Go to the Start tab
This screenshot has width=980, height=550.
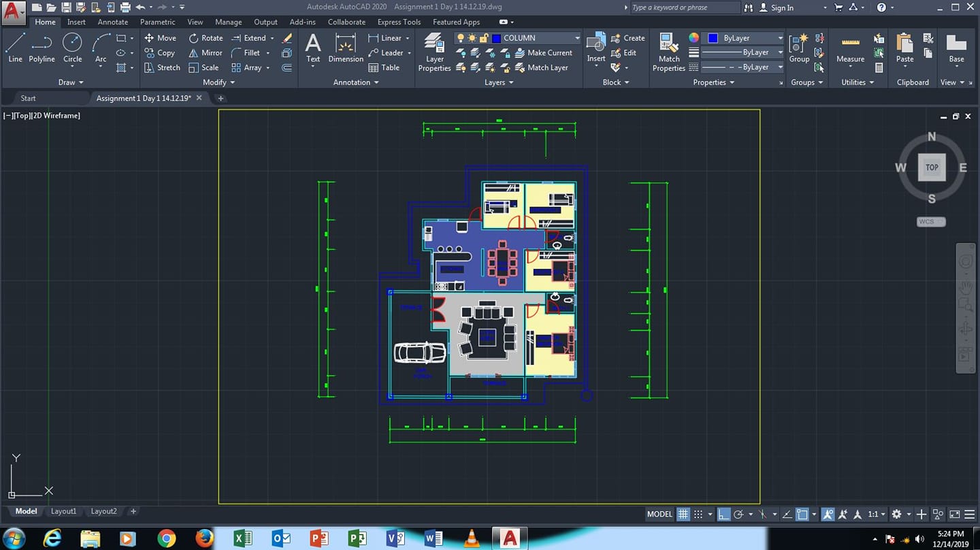[28, 98]
